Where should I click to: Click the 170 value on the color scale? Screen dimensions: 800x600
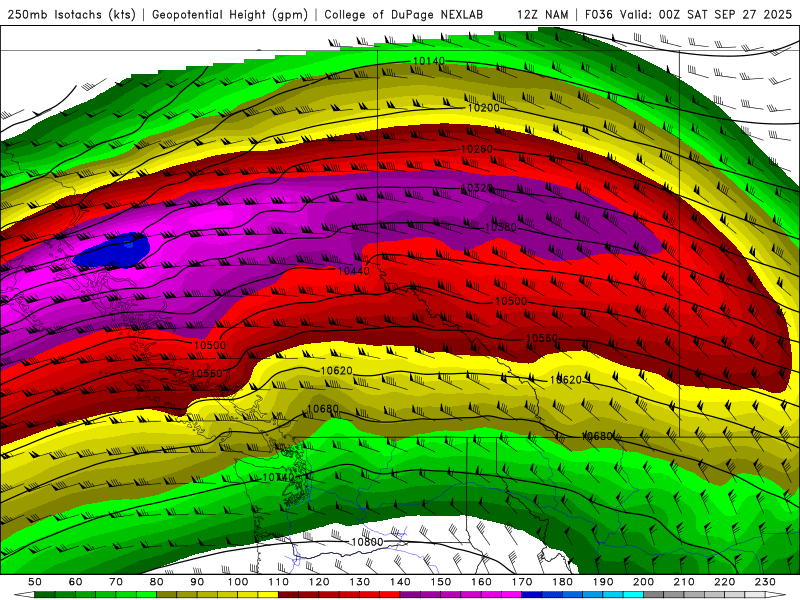(521, 582)
